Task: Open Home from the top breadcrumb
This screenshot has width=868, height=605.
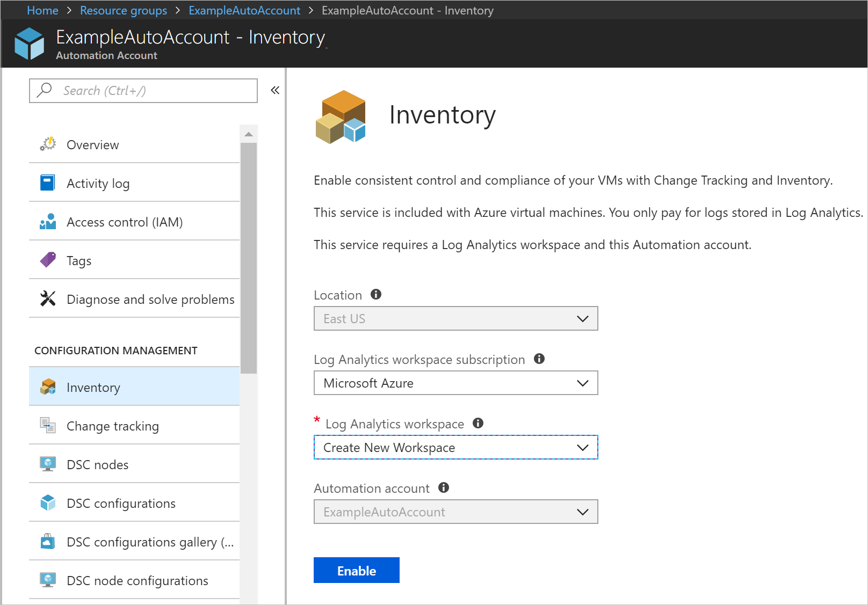Action: click(x=42, y=10)
